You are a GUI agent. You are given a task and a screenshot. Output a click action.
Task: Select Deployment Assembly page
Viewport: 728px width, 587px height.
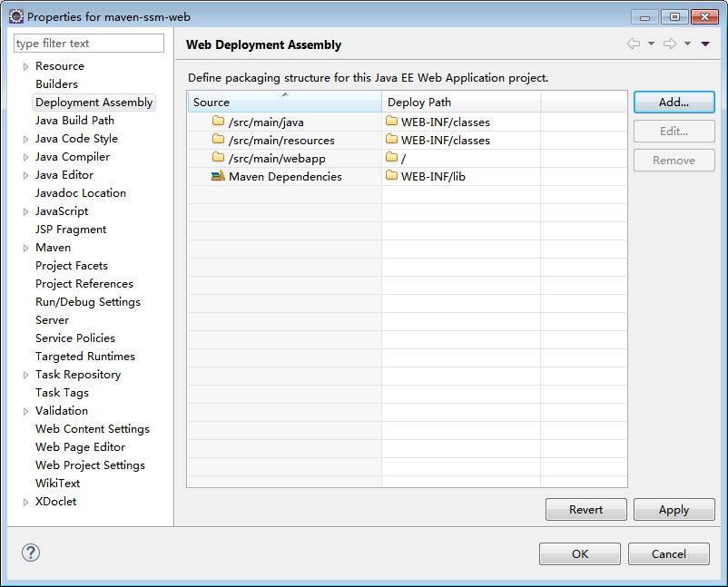93,103
